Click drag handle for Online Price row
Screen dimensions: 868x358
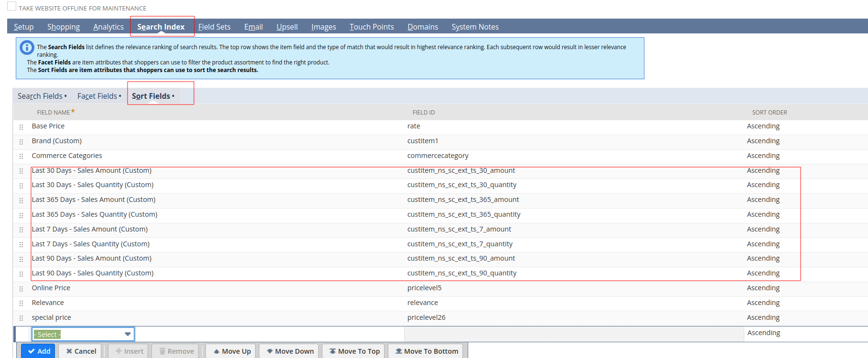[21, 289]
